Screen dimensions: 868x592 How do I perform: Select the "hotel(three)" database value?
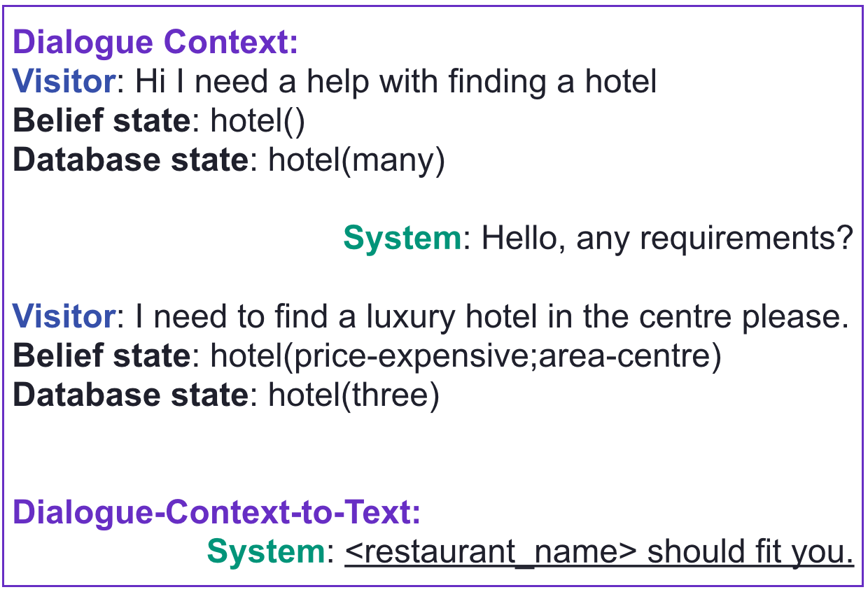coord(353,396)
